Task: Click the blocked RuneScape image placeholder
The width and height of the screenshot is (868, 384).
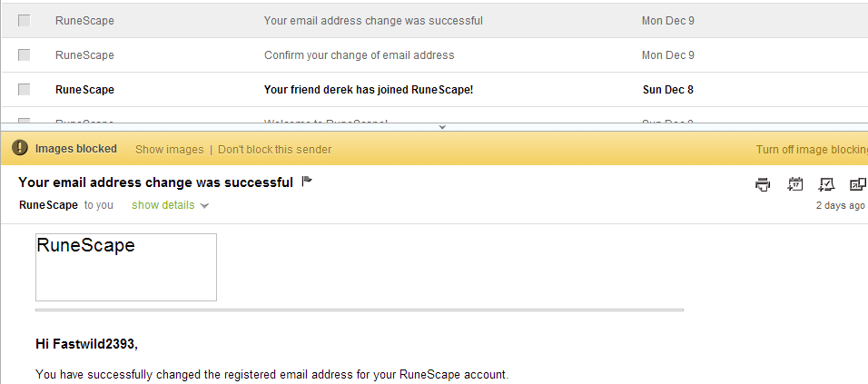Action: [x=126, y=267]
